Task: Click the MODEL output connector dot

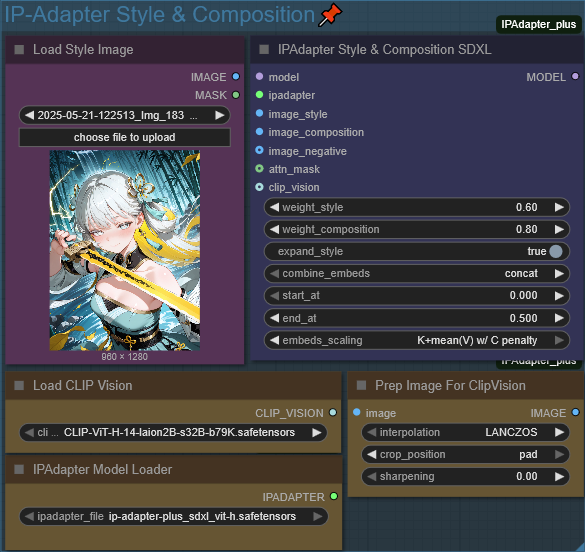Action: (x=575, y=76)
